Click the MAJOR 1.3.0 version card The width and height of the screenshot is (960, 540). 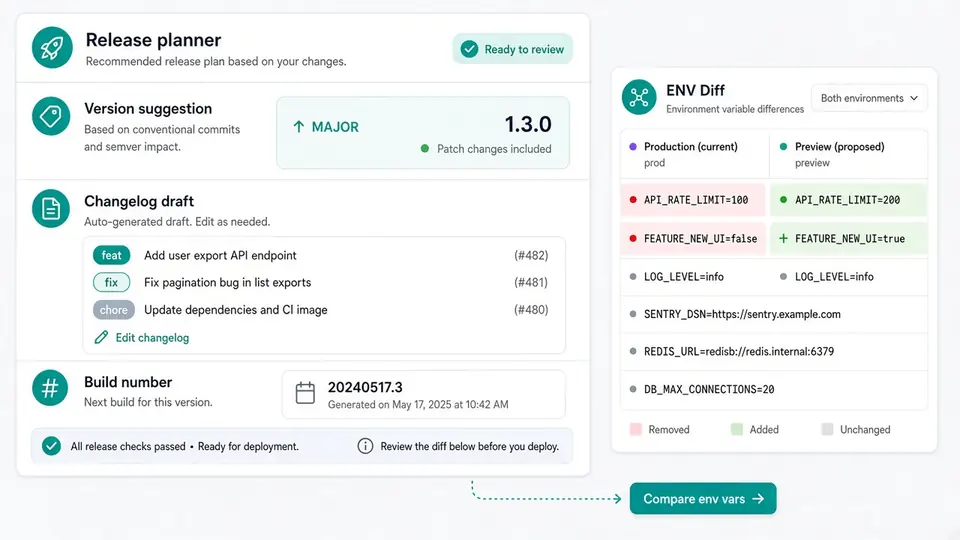[x=423, y=133]
